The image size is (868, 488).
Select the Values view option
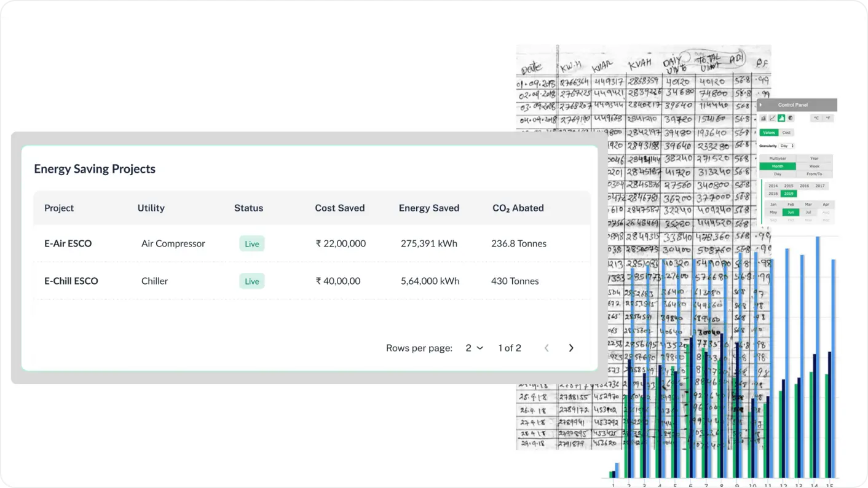[x=768, y=133]
